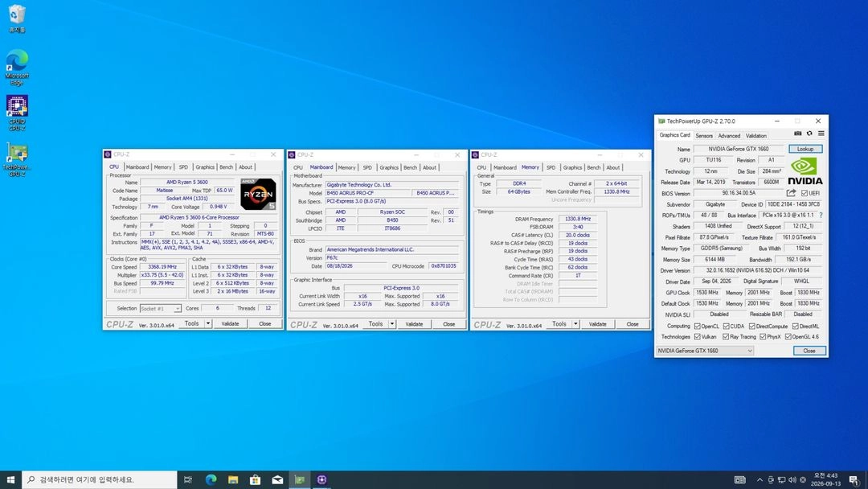Viewport: 868px width, 489px height.
Task: Switch to Sensors tab in GPU-Z
Action: tap(704, 136)
